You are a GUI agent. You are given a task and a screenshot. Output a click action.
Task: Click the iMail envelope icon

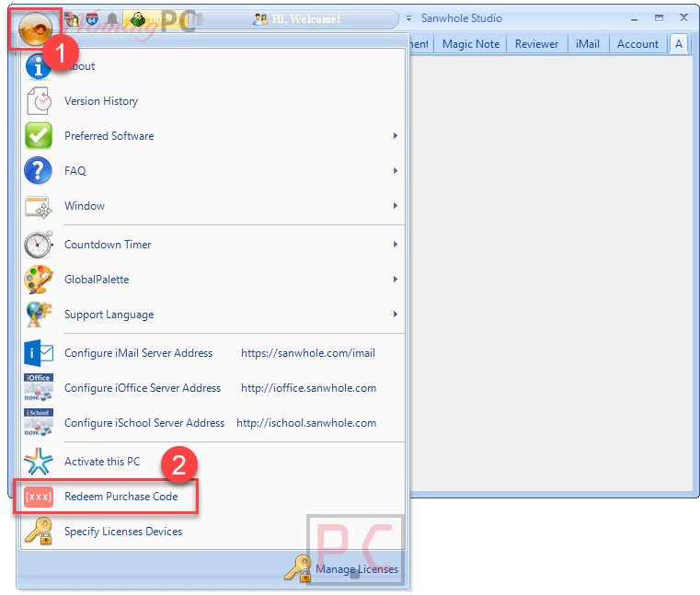click(x=39, y=353)
